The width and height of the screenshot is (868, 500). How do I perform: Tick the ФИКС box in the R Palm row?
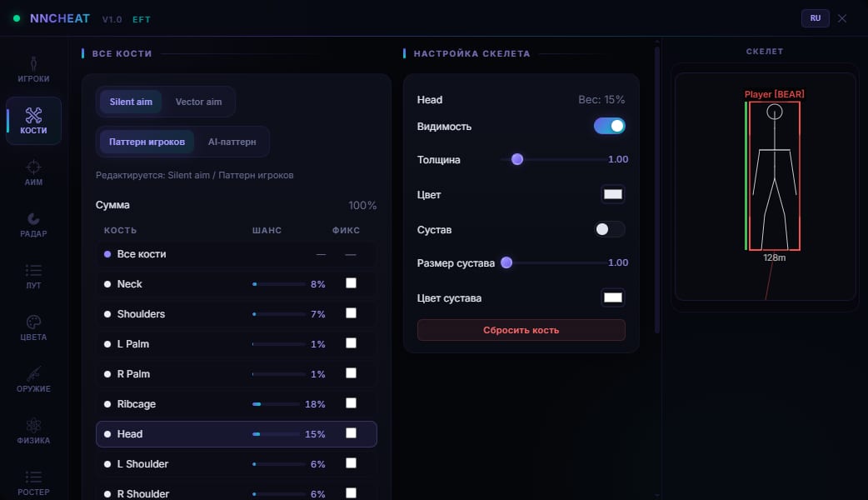351,372
